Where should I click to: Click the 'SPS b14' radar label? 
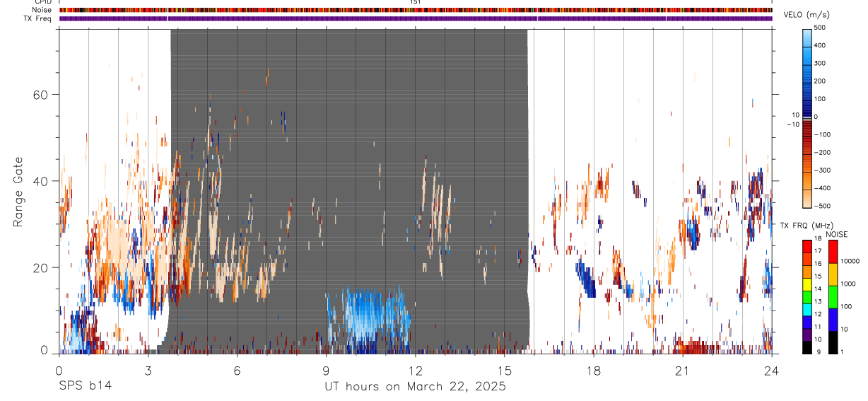[x=85, y=386]
